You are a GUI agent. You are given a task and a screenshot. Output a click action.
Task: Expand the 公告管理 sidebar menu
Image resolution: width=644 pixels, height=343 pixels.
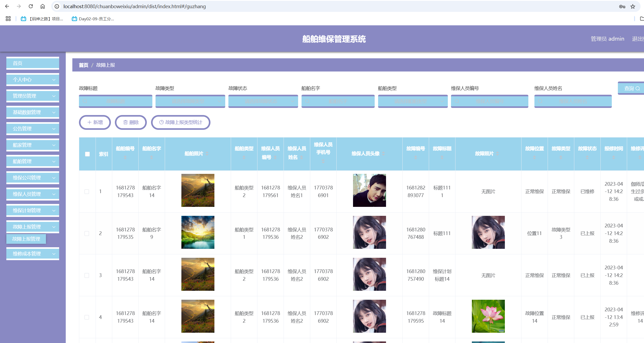pyautogui.click(x=33, y=129)
